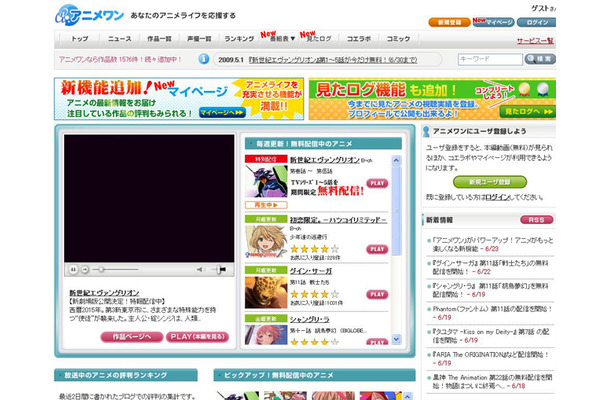The width and height of the screenshot is (610, 400).
Task: Click the 初恋限定 anime thumbnail
Action: click(x=266, y=241)
